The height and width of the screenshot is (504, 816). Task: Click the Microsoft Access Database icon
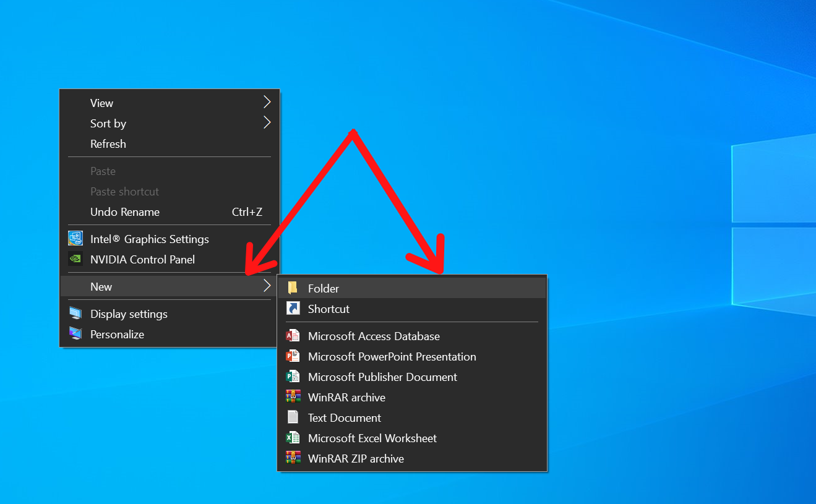tap(293, 335)
